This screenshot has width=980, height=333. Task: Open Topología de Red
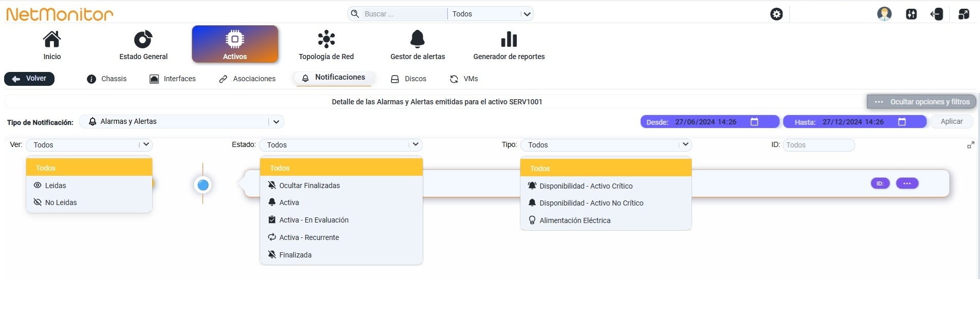[326, 45]
